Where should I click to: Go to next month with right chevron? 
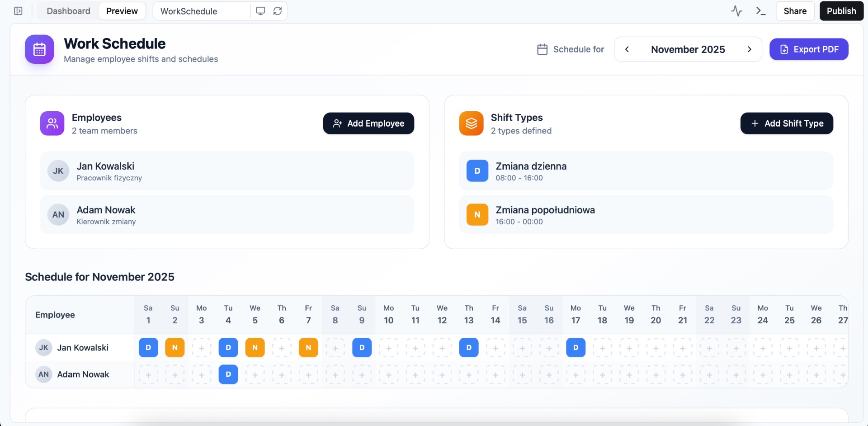[749, 49]
